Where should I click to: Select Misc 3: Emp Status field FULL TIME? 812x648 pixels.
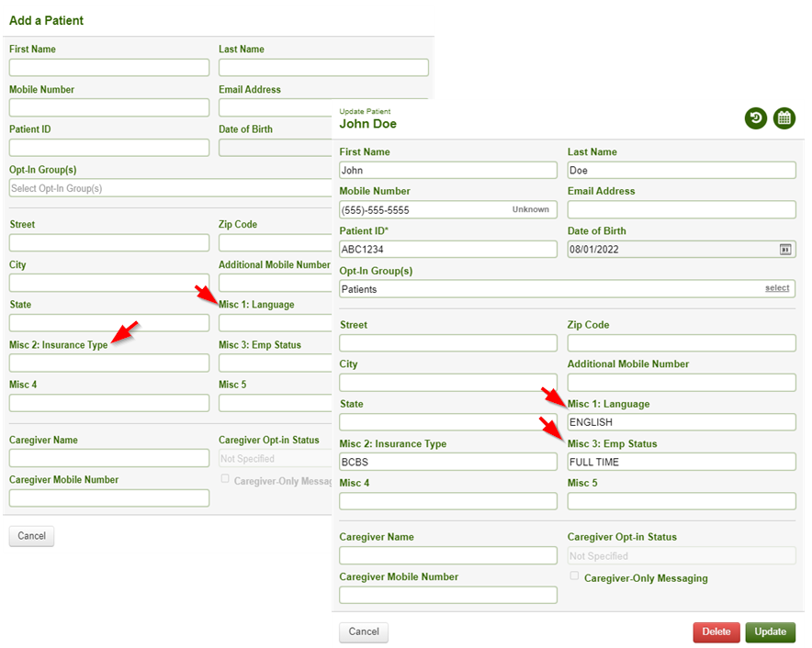pos(682,462)
